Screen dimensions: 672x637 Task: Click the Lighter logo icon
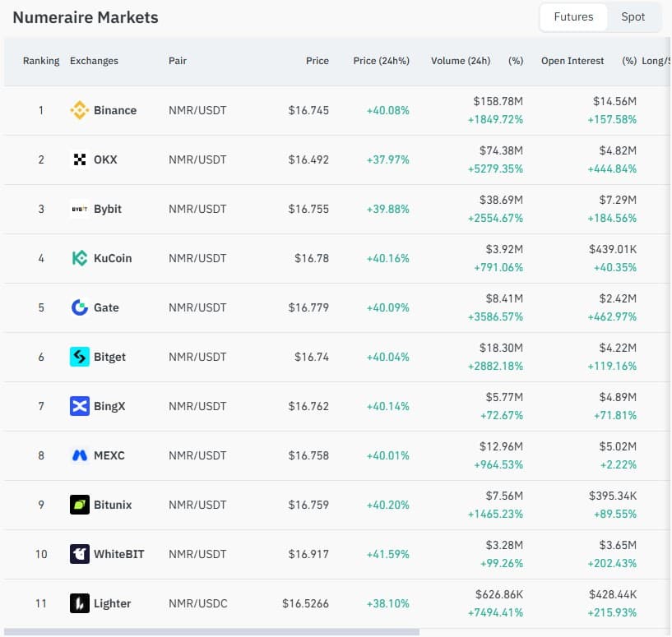point(80,603)
